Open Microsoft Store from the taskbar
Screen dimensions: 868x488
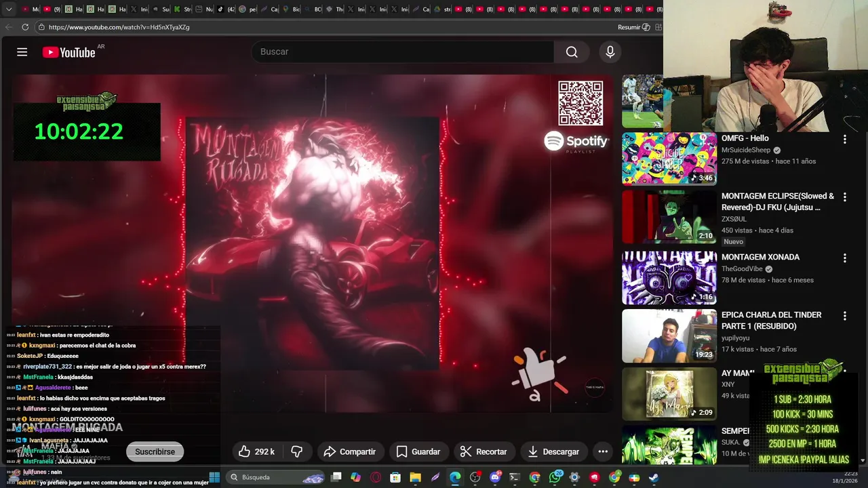(x=395, y=477)
